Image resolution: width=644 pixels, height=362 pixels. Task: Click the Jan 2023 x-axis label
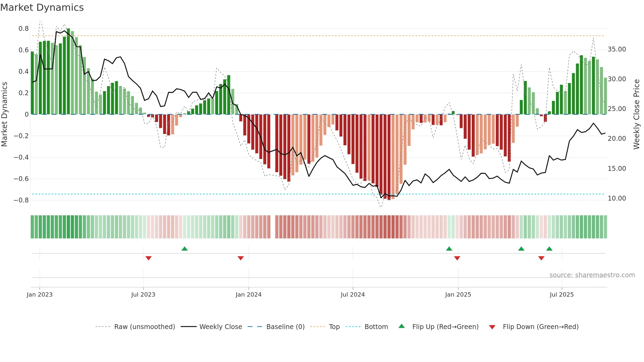[40, 294]
